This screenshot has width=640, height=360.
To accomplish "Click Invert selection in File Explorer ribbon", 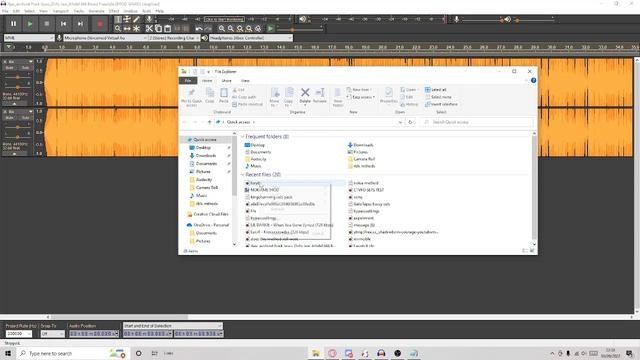I will [x=441, y=104].
